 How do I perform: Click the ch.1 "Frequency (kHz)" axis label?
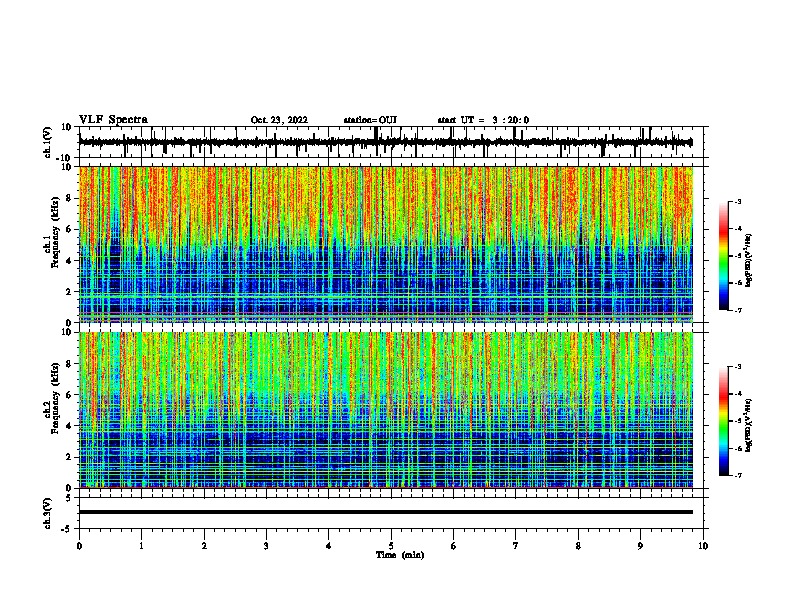pyautogui.click(x=55, y=233)
